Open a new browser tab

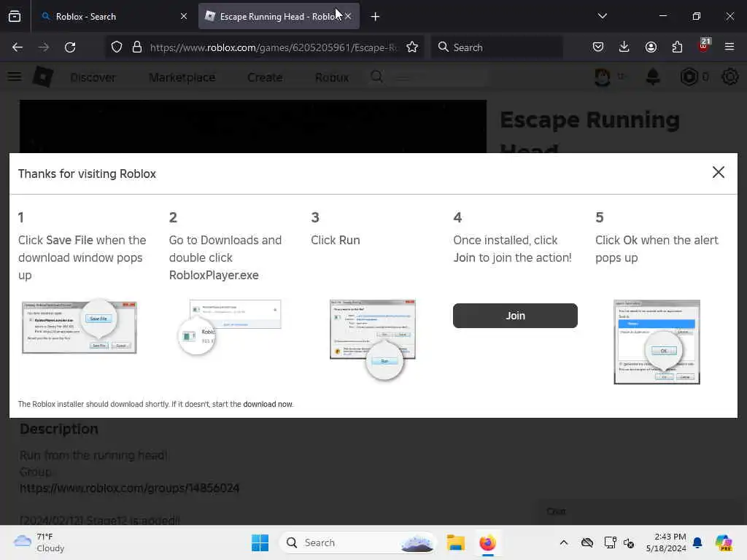376,17
